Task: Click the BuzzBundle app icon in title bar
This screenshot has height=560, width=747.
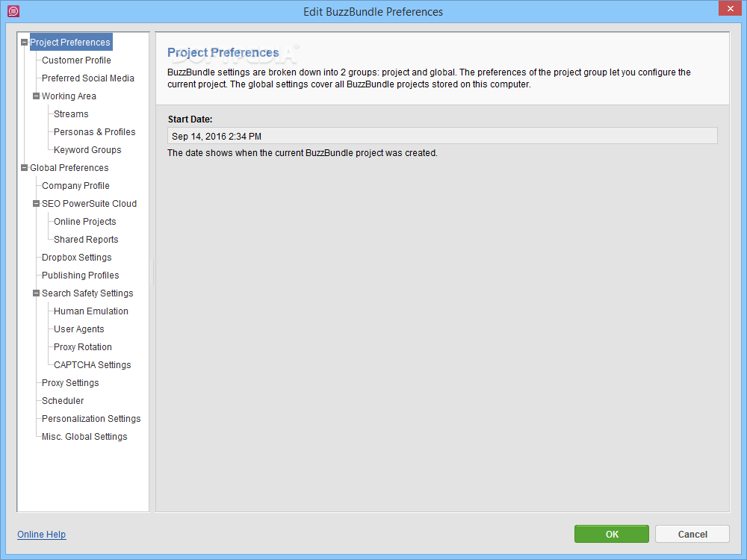Action: 13,11
